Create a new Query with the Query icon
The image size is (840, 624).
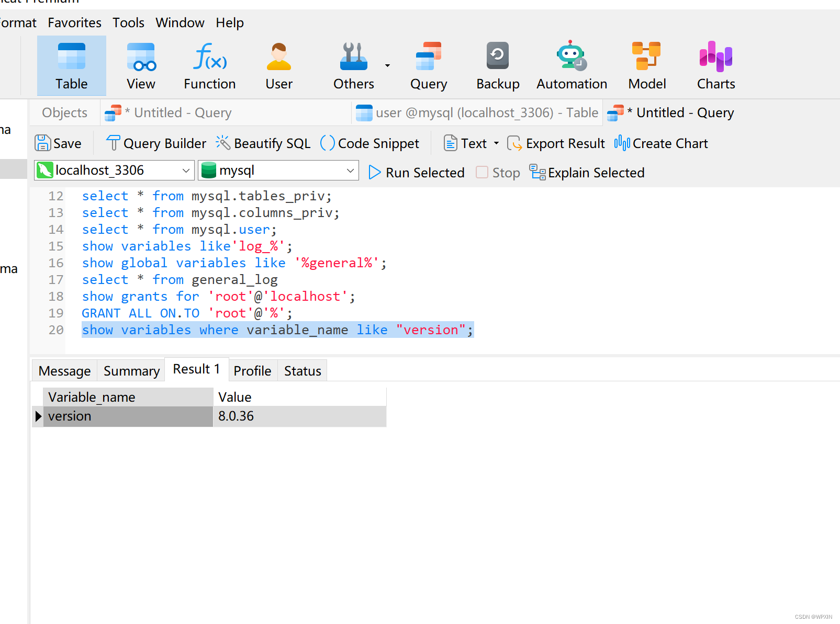(428, 65)
